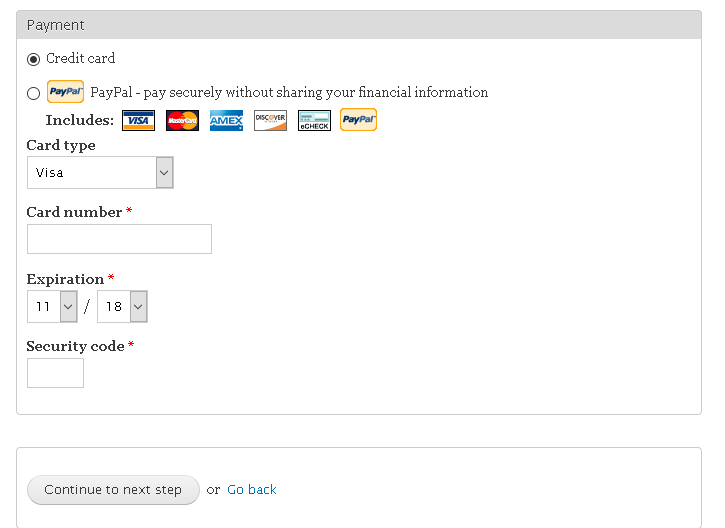Click the PayPal pay securely label text
The image size is (725, 528).
[289, 92]
